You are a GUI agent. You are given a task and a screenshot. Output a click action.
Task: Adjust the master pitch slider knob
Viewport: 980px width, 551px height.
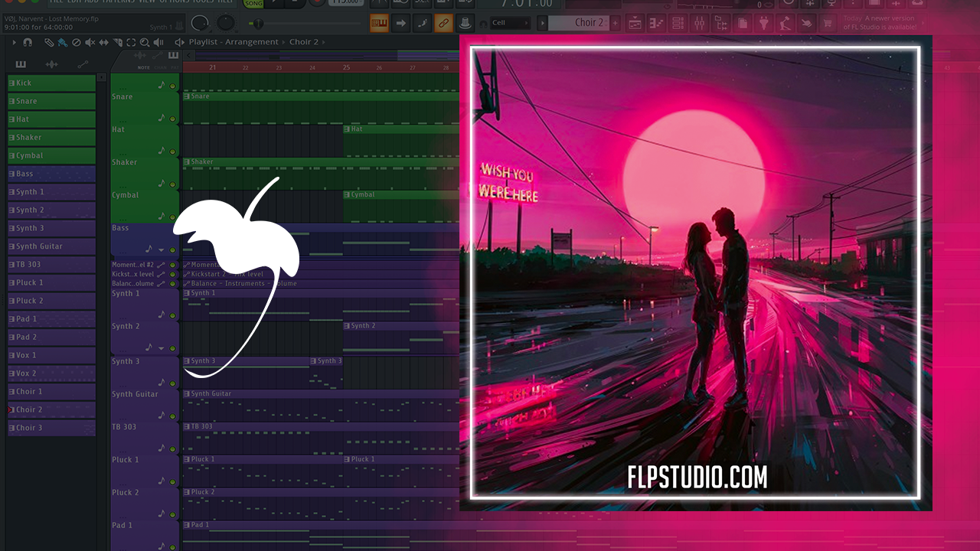257,24
